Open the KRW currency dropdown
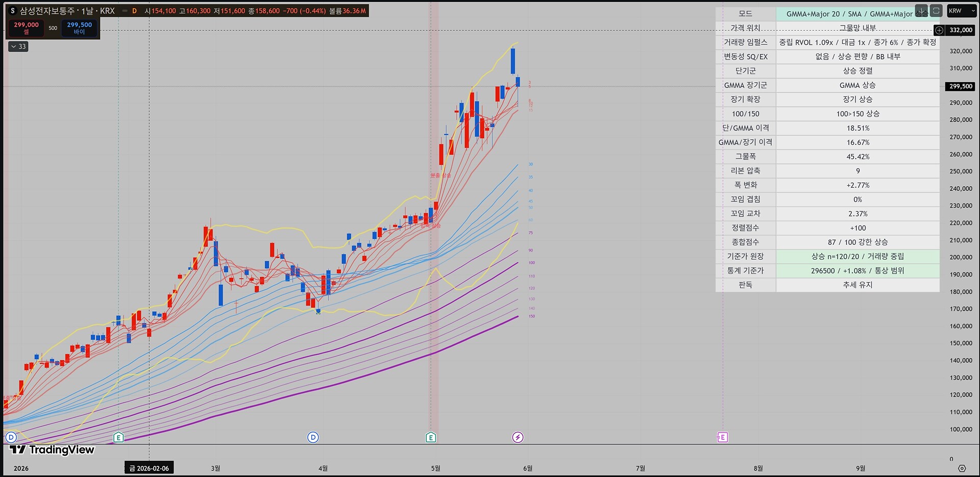This screenshot has height=477, width=980. [961, 11]
